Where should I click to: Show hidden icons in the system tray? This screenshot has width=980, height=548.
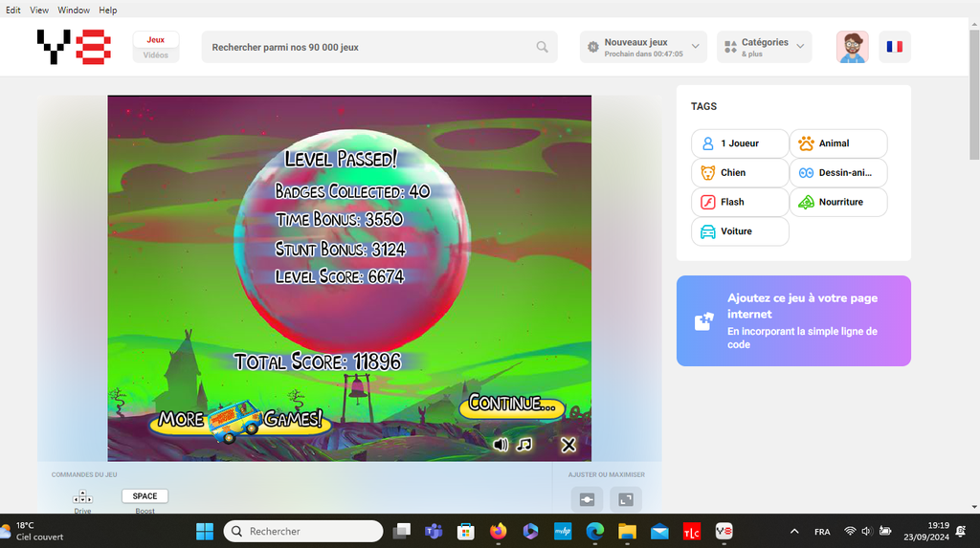point(794,531)
